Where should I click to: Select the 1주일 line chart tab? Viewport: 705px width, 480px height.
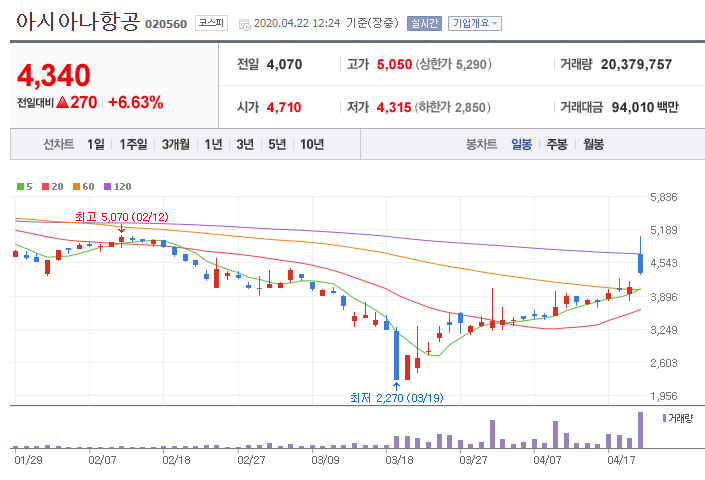click(x=133, y=144)
